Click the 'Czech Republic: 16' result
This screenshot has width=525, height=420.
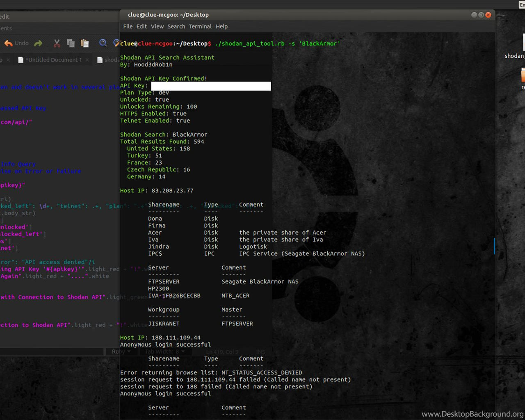coord(159,169)
